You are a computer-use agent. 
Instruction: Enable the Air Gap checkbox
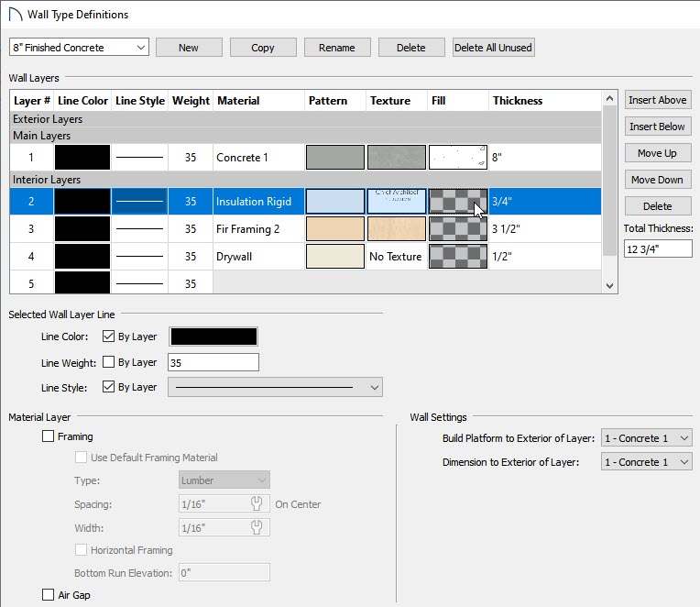click(48, 594)
